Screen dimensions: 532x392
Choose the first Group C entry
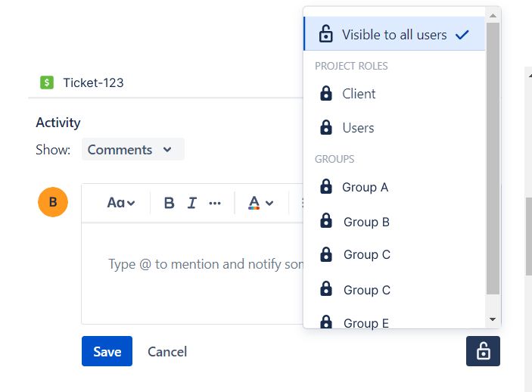pyautogui.click(x=394, y=254)
